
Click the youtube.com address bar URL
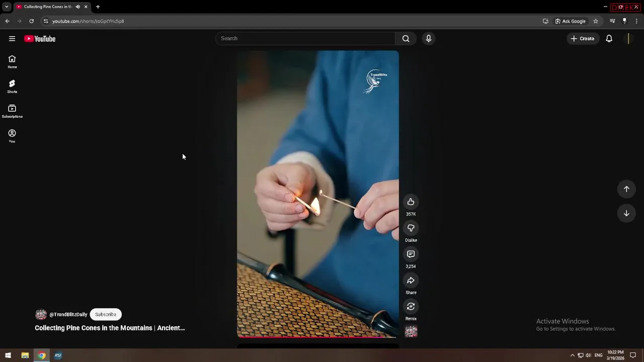[x=88, y=21]
